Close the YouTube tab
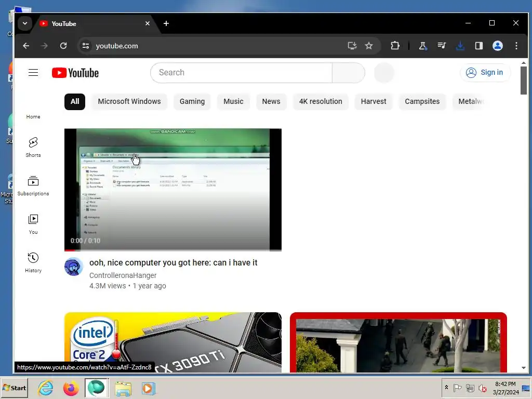 click(x=148, y=23)
